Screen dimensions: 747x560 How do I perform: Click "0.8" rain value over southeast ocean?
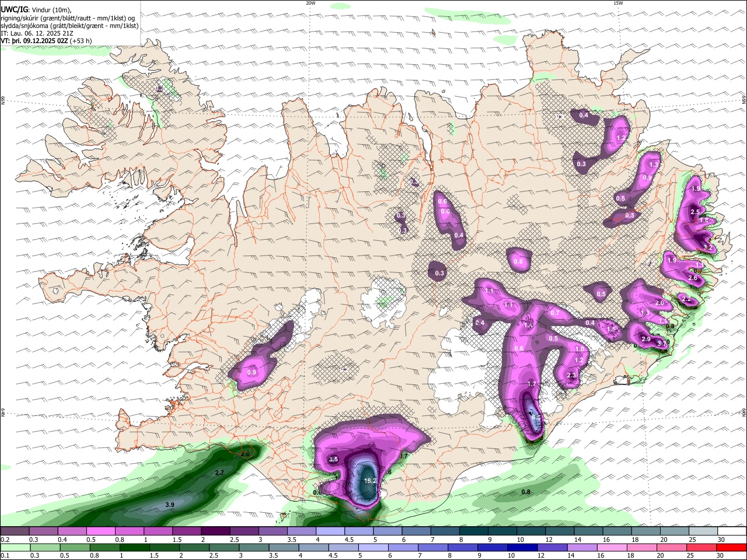(526, 492)
